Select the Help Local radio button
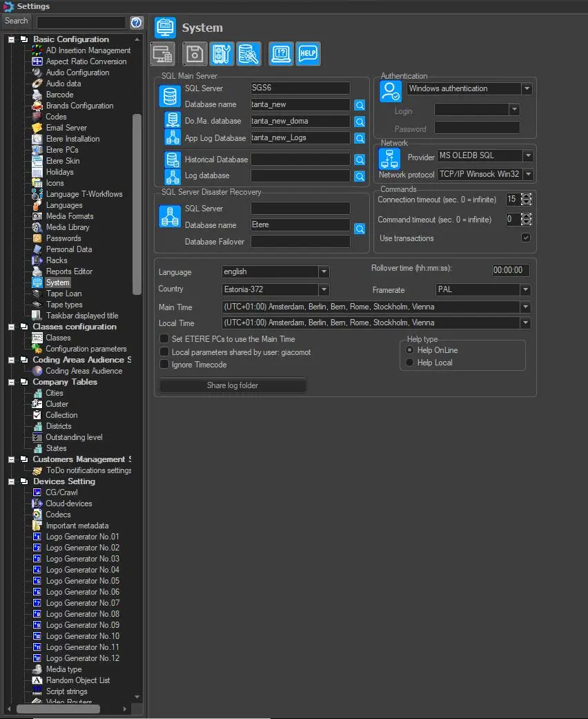The image size is (588, 719). coord(409,363)
